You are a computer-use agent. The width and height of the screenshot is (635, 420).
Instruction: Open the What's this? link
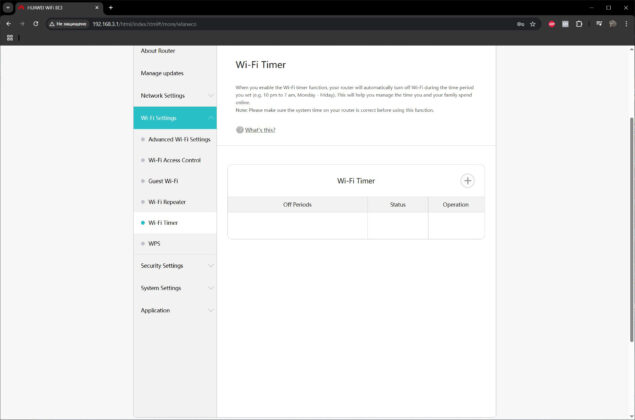(260, 130)
